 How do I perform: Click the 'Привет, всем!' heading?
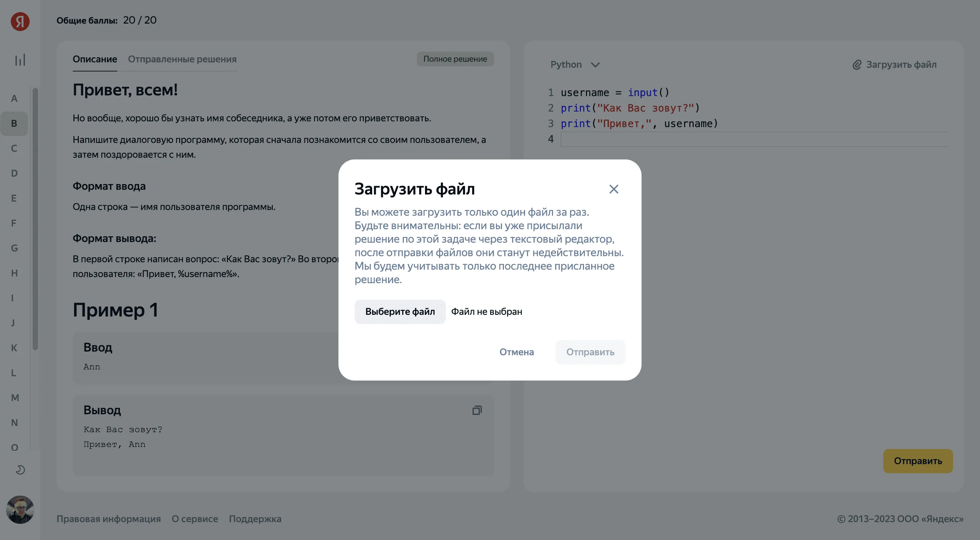pyautogui.click(x=125, y=90)
